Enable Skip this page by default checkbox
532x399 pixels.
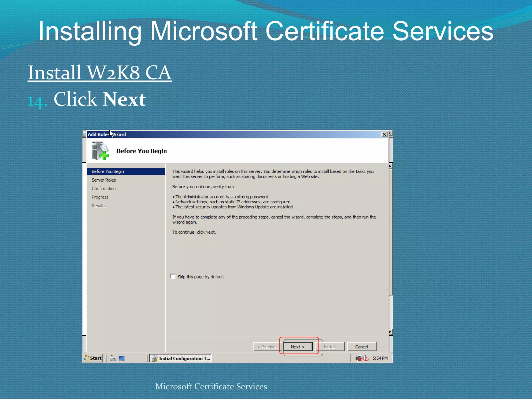point(173,276)
